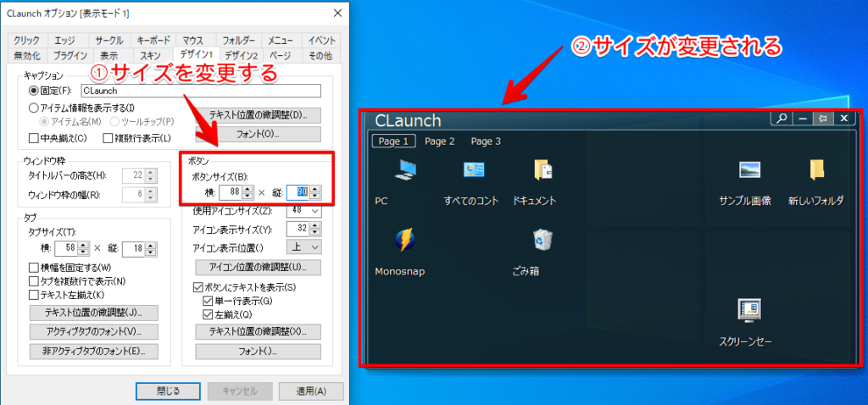Launch the スクリーンセー screensaver icon
Viewport: 868px width, 405px height.
click(x=749, y=310)
